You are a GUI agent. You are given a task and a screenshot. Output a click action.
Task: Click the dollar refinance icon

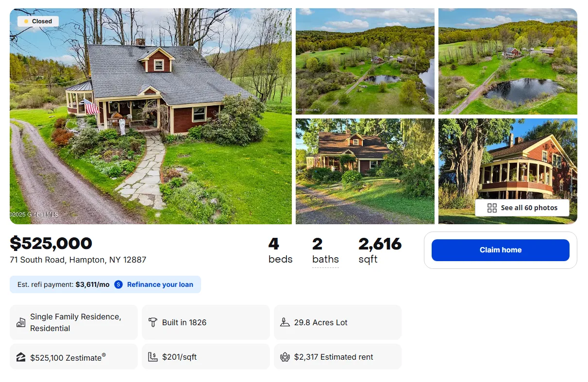[x=118, y=284]
